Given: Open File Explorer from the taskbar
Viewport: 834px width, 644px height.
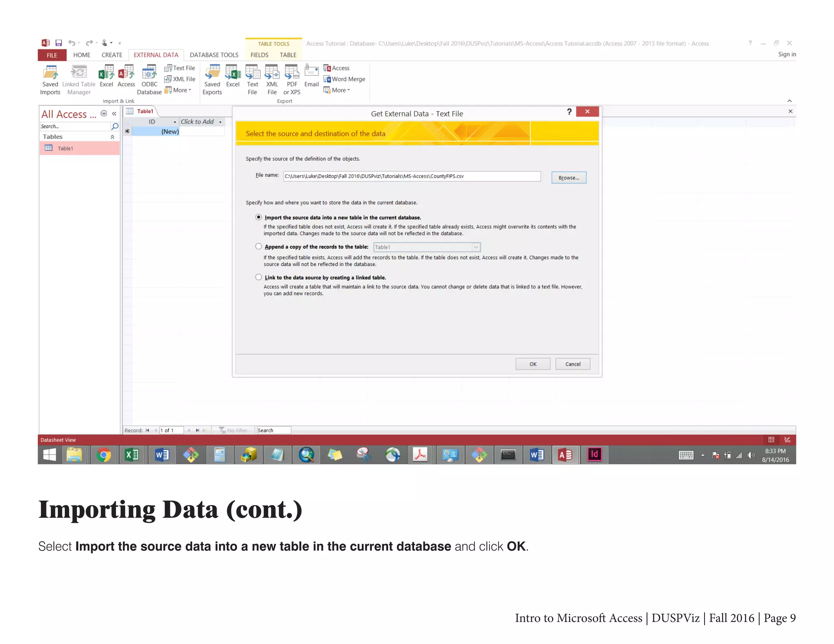Looking at the screenshot, I should pyautogui.click(x=75, y=455).
